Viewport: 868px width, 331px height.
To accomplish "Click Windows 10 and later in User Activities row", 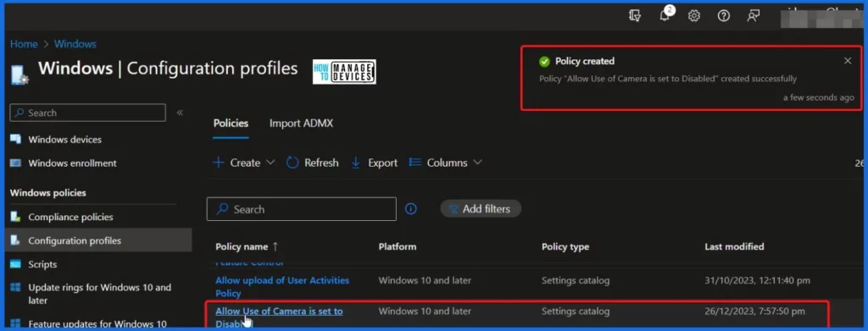I will (425, 280).
